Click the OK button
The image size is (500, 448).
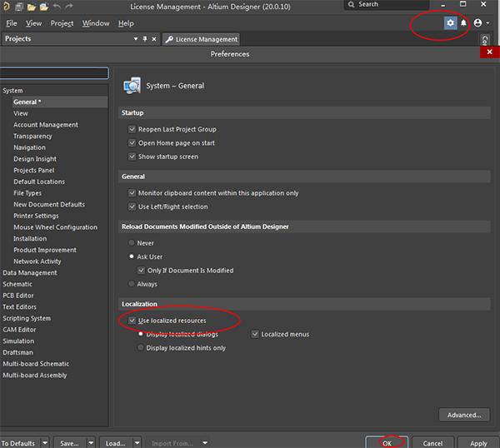(x=387, y=443)
